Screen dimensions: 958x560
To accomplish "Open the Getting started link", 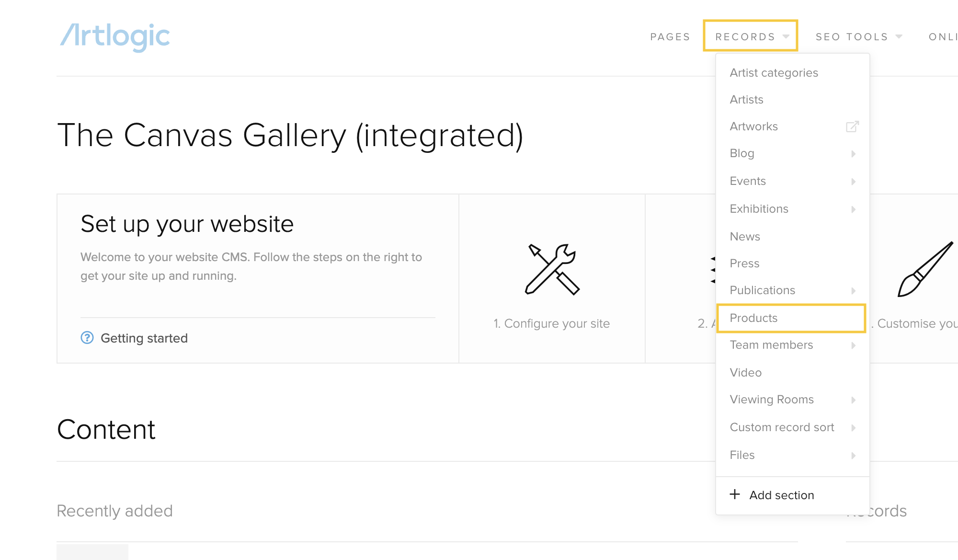I will pyautogui.click(x=144, y=338).
